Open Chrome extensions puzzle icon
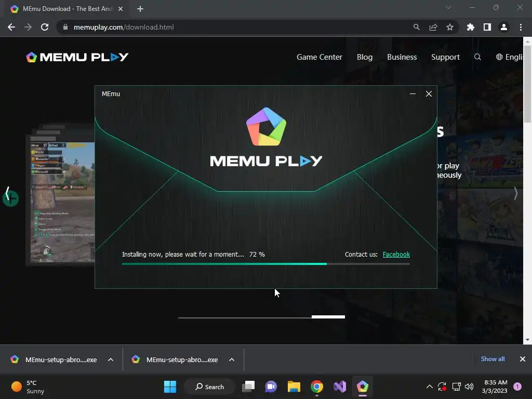The width and height of the screenshot is (532, 399). (x=470, y=27)
